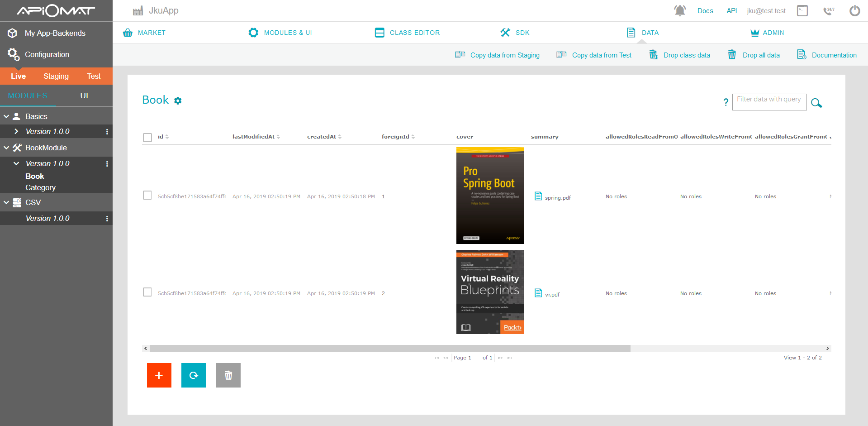Open CSV Version 1.0.0 options menu

coord(107,219)
